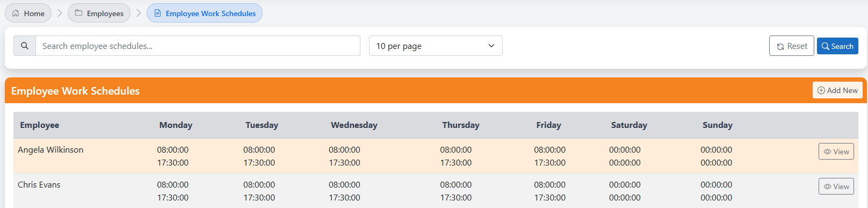This screenshot has height=208, width=868.
Task: Click the Saturday column header
Action: 629,125
